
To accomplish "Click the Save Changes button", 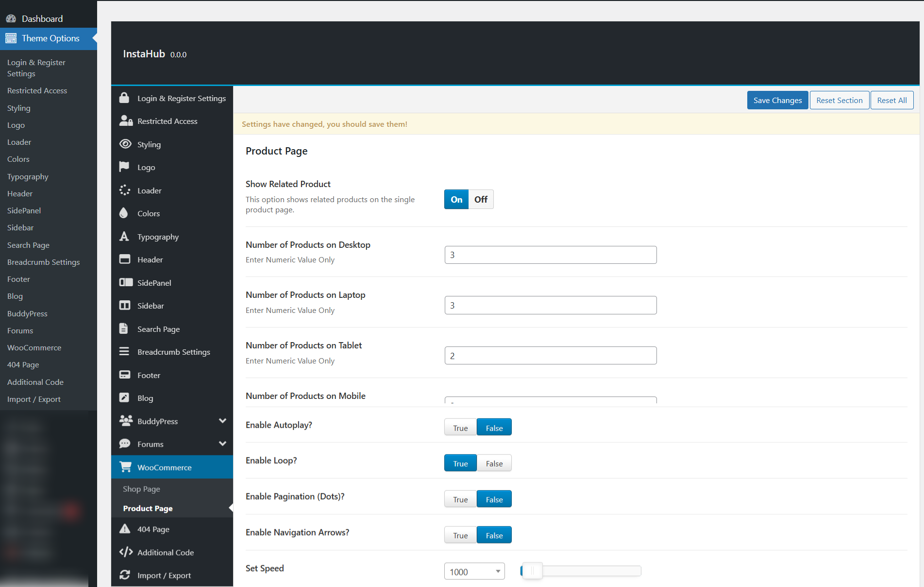I will click(777, 100).
